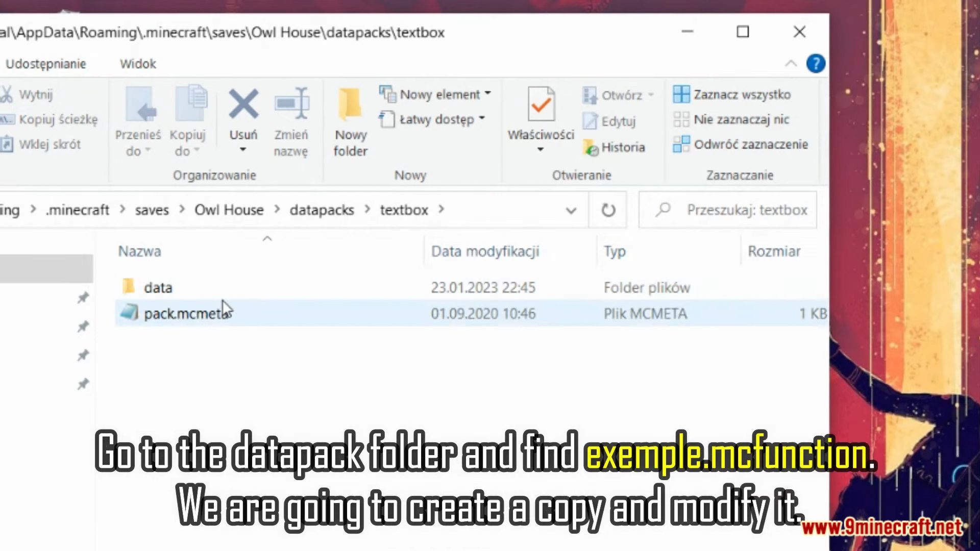This screenshot has width=980, height=551.
Task: Expand the Właściwości dropdown arrow
Action: (x=541, y=149)
